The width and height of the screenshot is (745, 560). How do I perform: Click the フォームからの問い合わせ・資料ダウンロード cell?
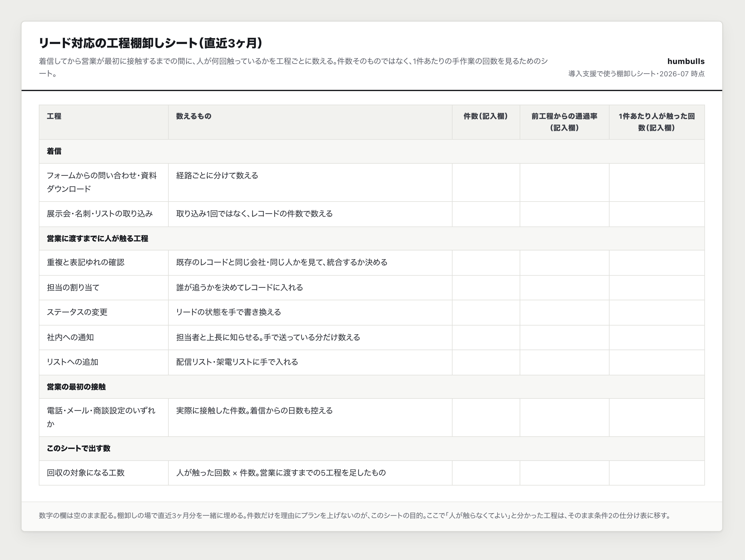click(104, 182)
